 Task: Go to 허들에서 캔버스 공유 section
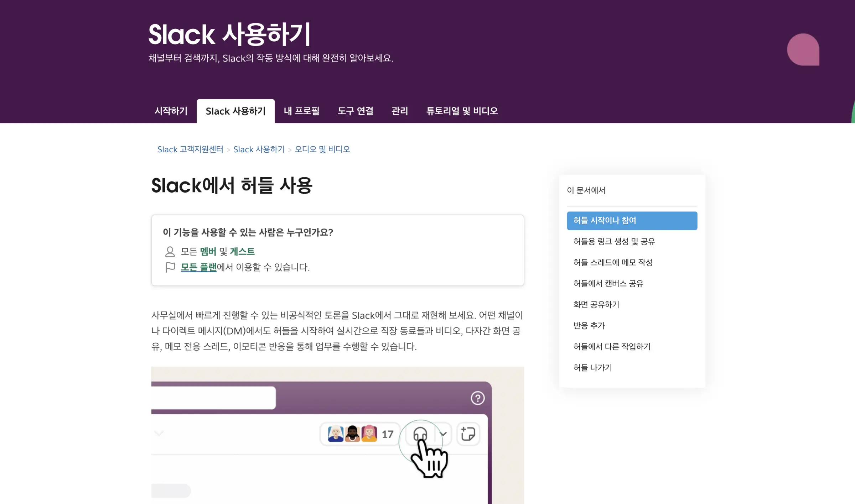coord(608,284)
